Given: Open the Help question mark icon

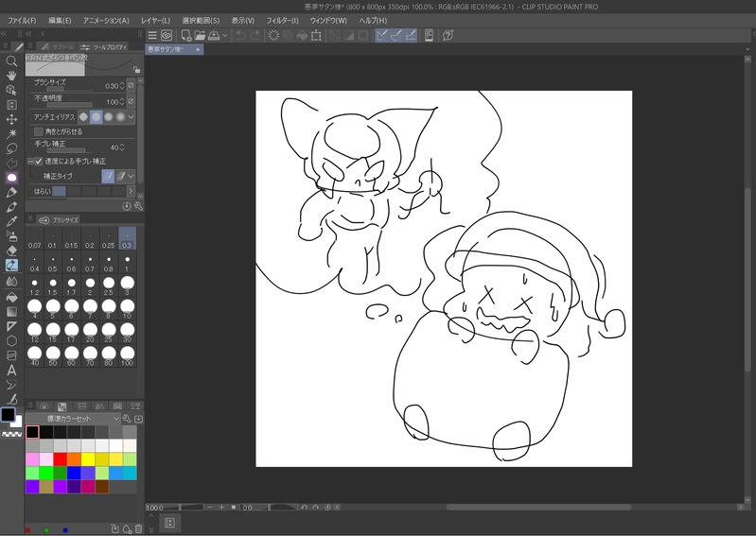Looking at the screenshot, I should [448, 35].
